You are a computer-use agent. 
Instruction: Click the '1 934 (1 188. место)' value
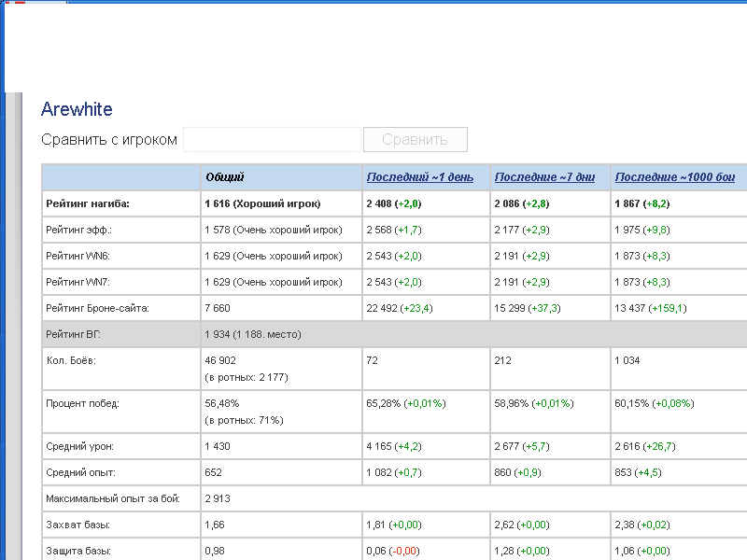[x=253, y=334]
